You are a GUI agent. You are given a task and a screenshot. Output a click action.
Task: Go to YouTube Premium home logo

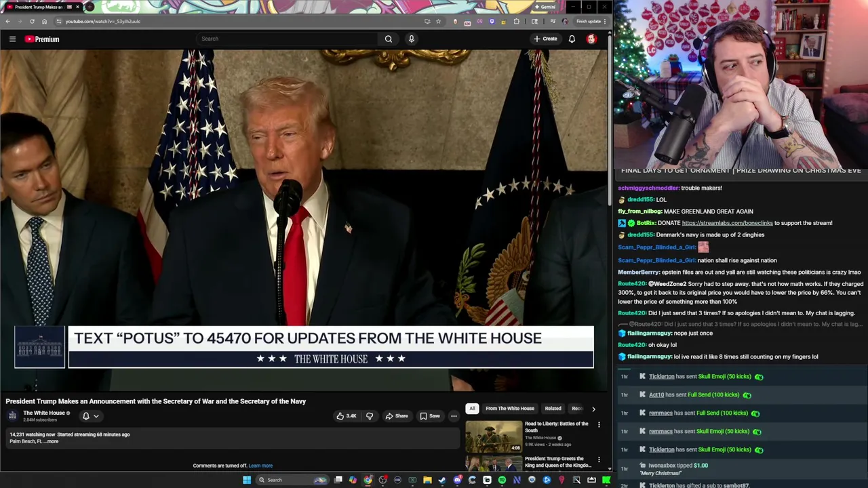click(42, 39)
